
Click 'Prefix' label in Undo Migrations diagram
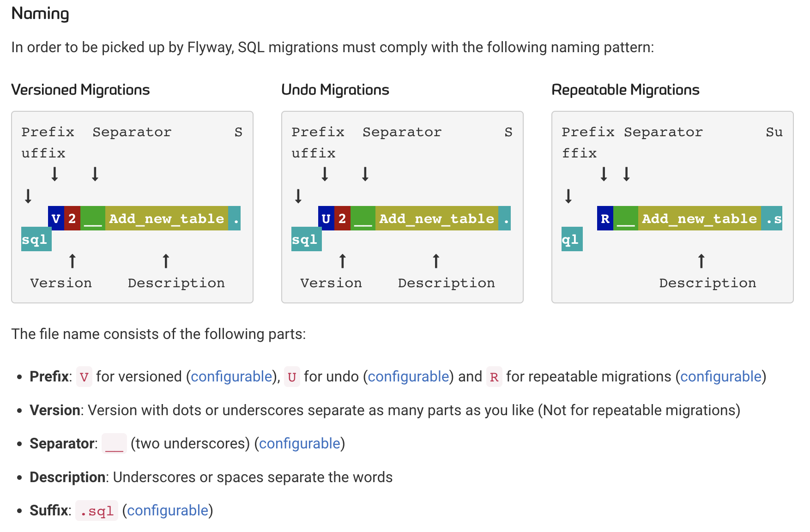point(318,133)
